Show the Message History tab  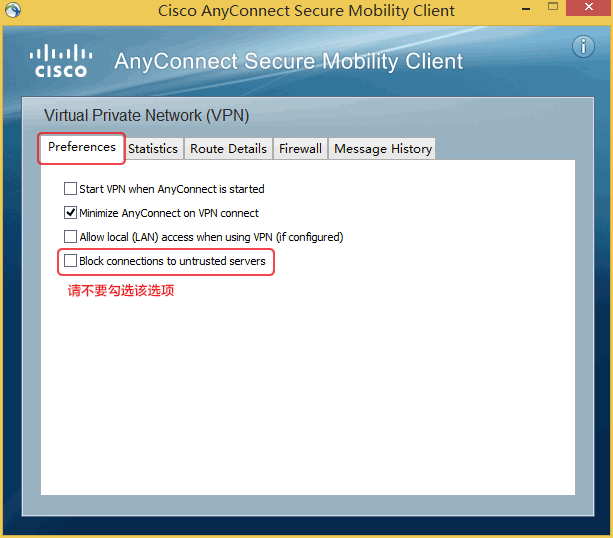coord(383,149)
